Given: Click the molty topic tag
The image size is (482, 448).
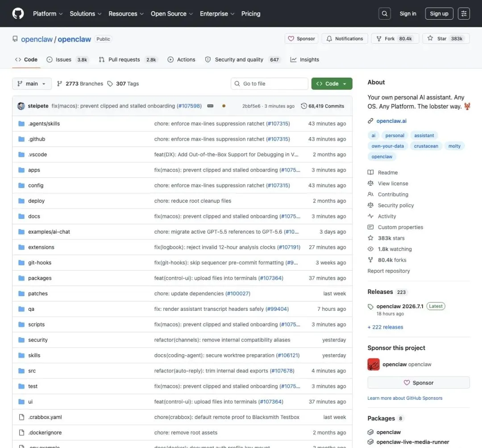Looking at the screenshot, I should pos(454,146).
